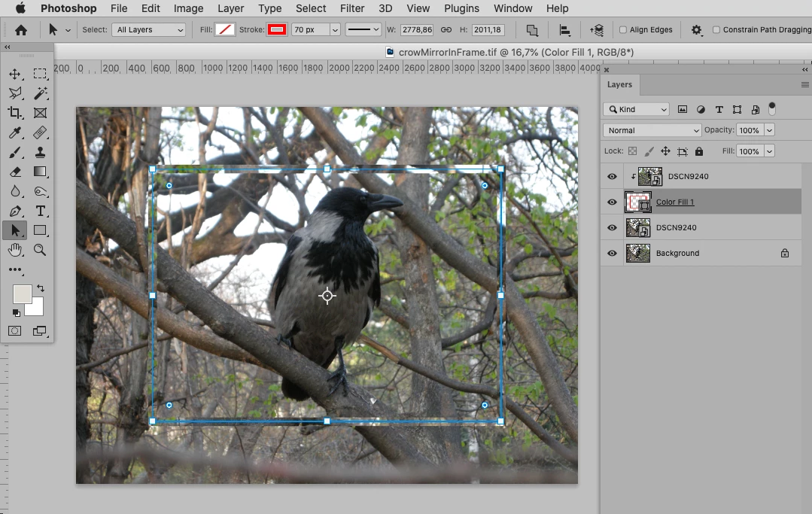Viewport: 812px width, 514px height.
Task: Open the Plugins menu
Action: pyautogui.click(x=461, y=8)
